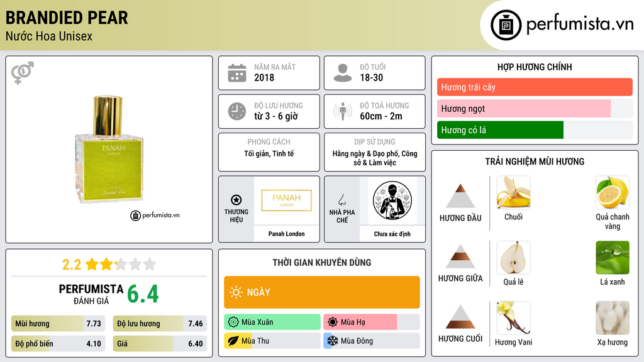This screenshot has width=644, height=362.
Task: Select the musk note image
Action: [x=613, y=317]
